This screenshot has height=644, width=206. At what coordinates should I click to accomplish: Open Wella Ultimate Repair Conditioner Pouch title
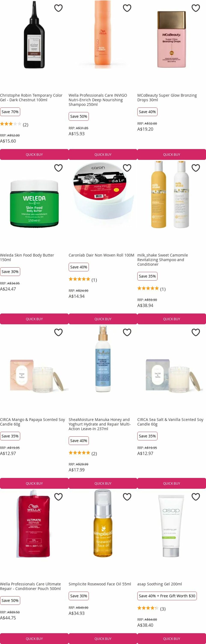coord(30,586)
